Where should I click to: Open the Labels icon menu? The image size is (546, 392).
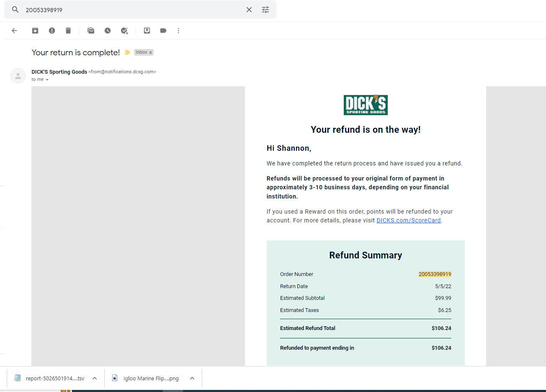[x=163, y=31]
